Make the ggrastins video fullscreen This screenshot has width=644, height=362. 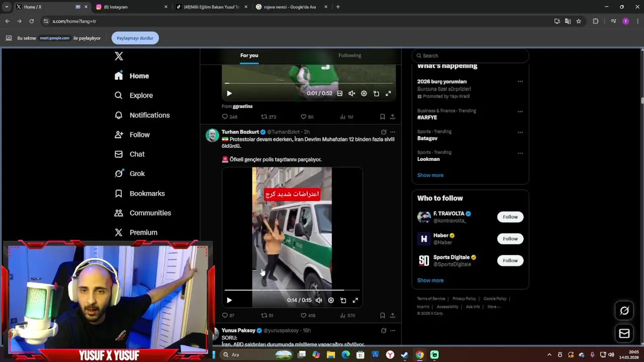(x=388, y=94)
